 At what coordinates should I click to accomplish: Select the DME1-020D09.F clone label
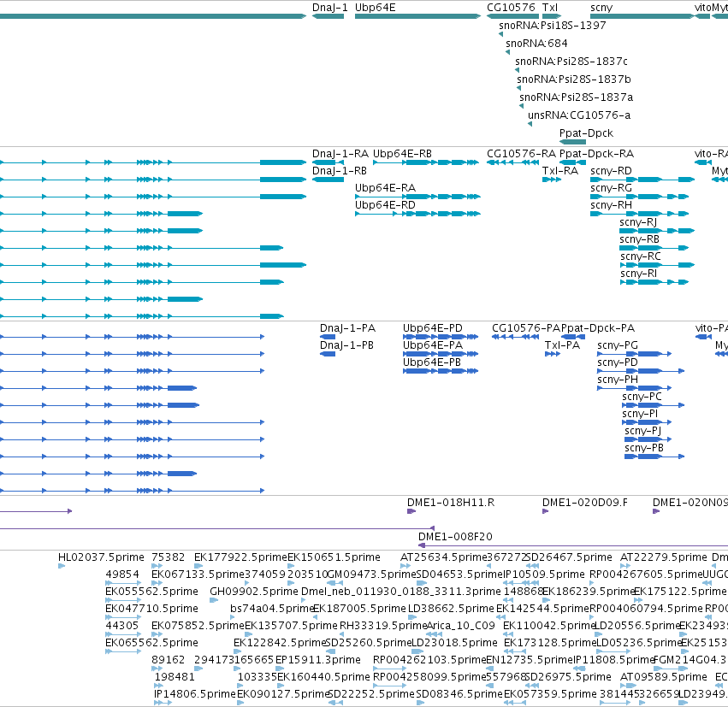(x=584, y=503)
